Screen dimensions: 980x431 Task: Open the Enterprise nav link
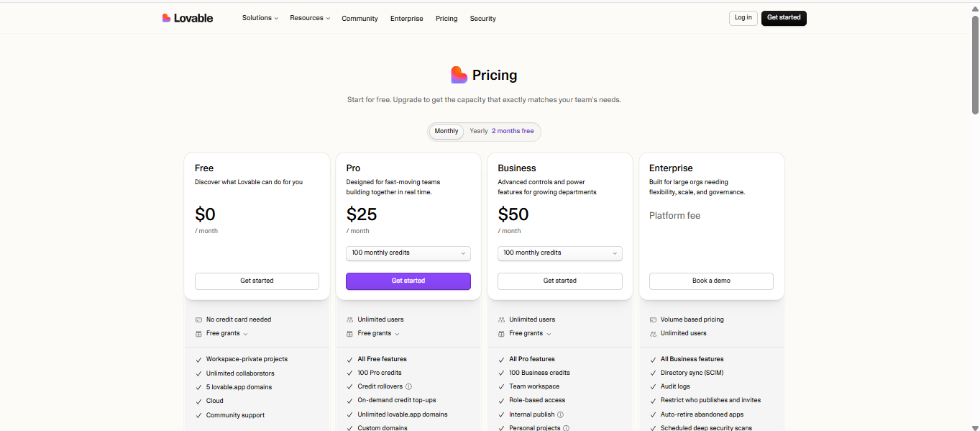click(407, 19)
